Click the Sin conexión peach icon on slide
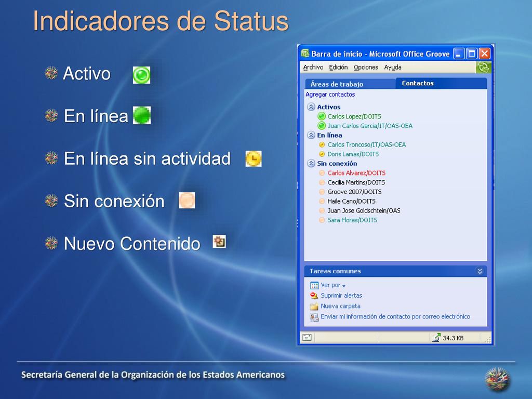This screenshot has width=532, height=399. coord(187,200)
